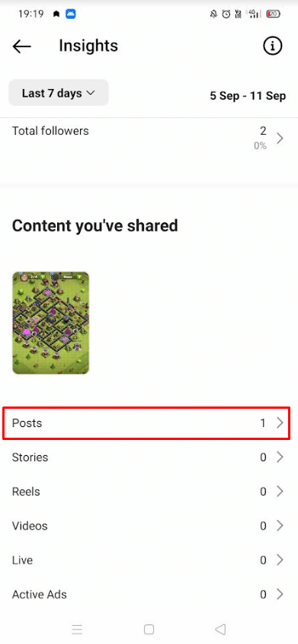Expand the Stories row chevron

pyautogui.click(x=280, y=457)
